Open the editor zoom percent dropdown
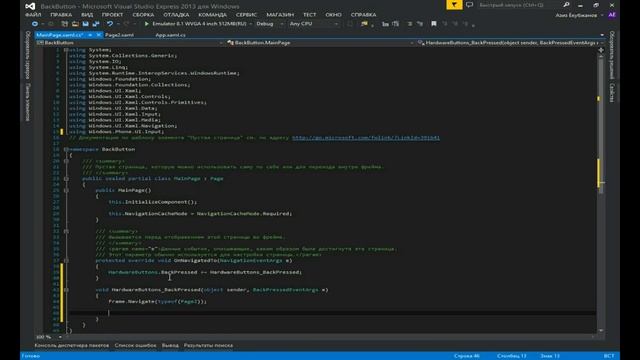640x360 pixels. pyautogui.click(x=60, y=337)
